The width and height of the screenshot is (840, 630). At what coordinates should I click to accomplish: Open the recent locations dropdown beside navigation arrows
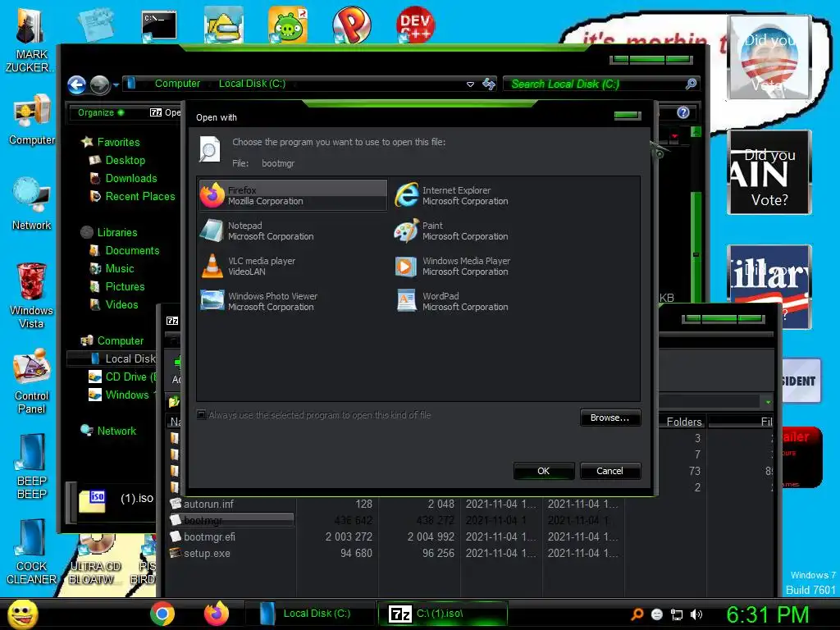click(x=115, y=84)
